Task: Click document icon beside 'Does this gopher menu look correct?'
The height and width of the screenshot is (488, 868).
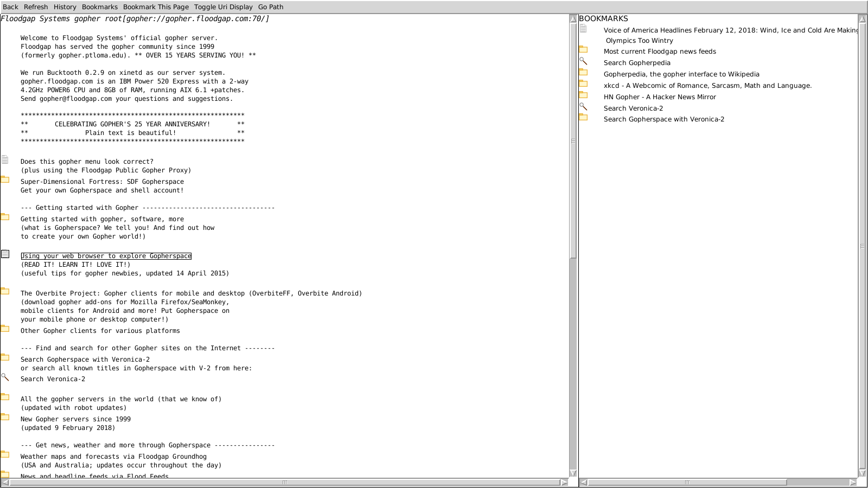Action: (5, 159)
